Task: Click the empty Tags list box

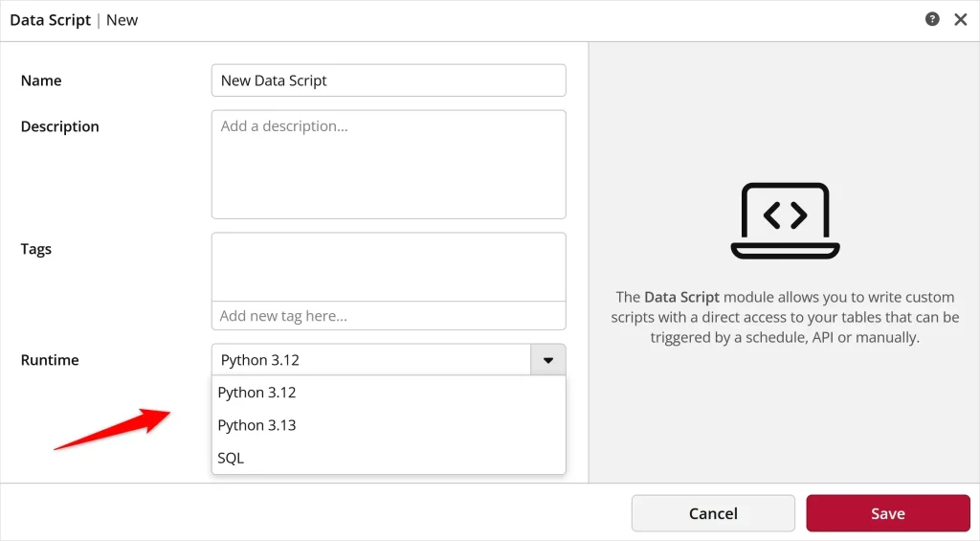Action: tap(389, 267)
